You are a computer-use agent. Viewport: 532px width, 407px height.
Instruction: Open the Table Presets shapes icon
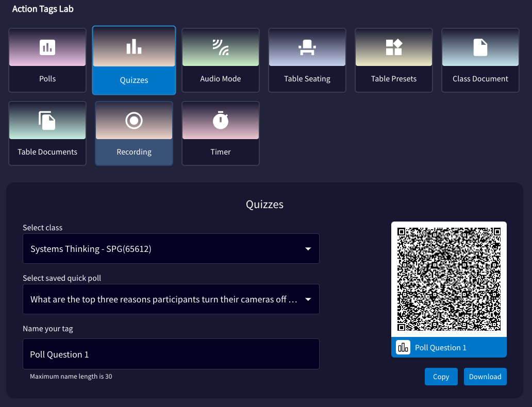click(x=394, y=47)
